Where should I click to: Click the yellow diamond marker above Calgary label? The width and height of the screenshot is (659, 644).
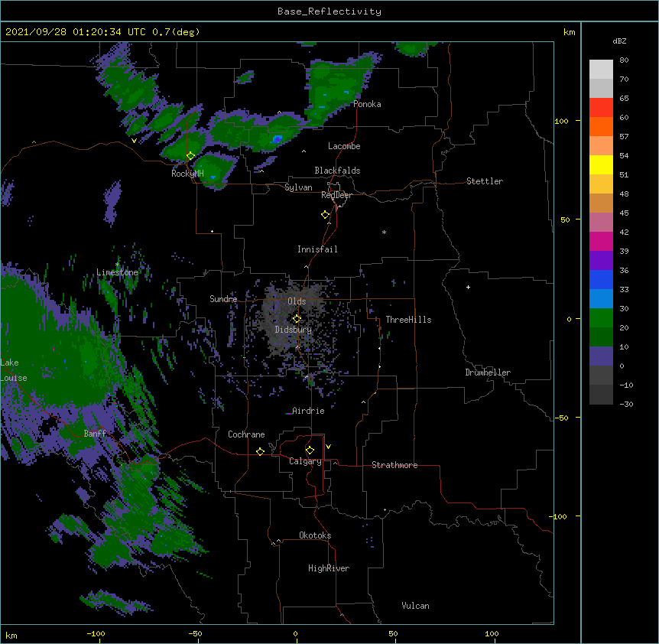click(x=310, y=450)
